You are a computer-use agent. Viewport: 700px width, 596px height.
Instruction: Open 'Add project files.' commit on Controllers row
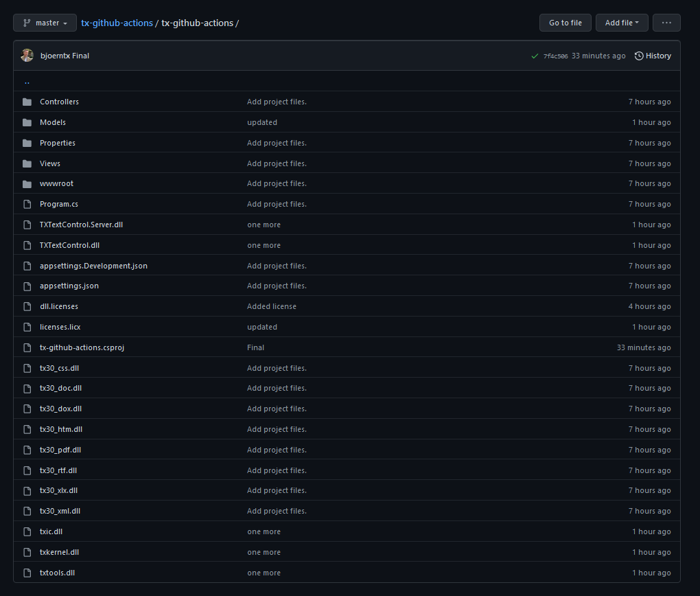coord(277,102)
